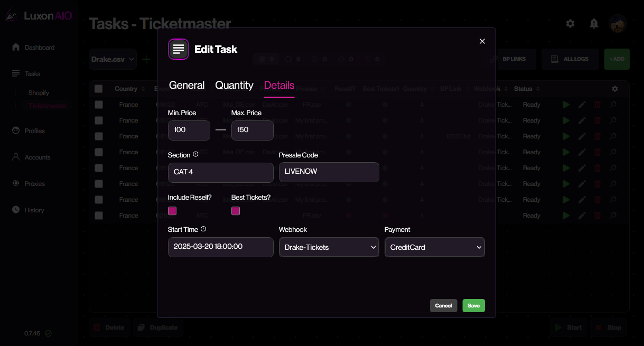644x346 pixels.
Task: Click the Start Time info icon
Action: 203,229
